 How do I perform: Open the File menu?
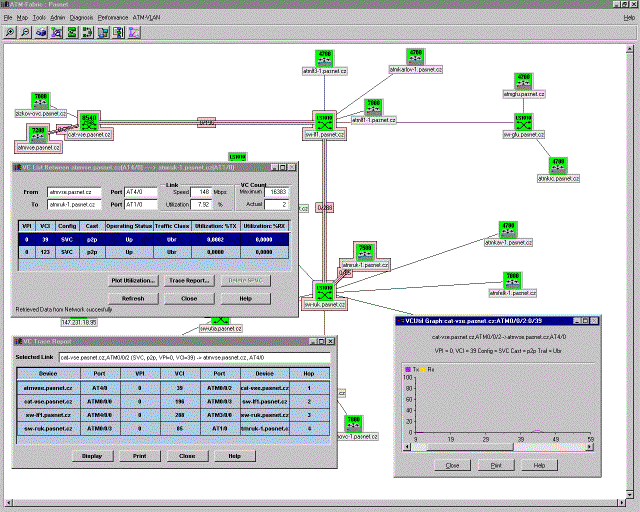(8, 18)
